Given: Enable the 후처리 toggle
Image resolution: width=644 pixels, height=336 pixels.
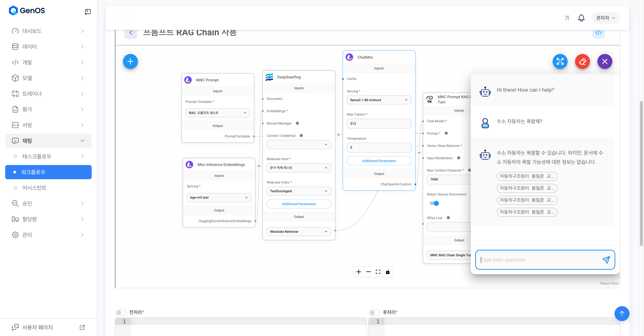Looking at the screenshot, I should [x=374, y=312].
